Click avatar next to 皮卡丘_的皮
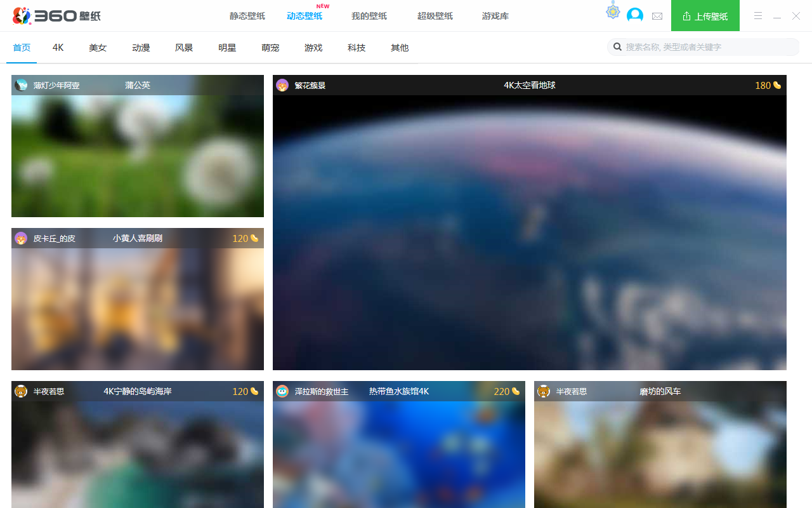The width and height of the screenshot is (812, 508). (21, 238)
